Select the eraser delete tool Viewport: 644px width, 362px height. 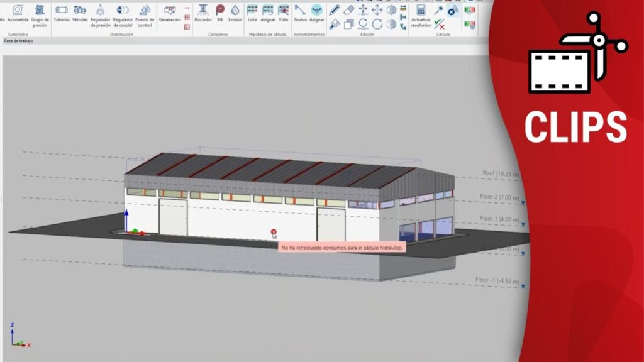click(349, 9)
